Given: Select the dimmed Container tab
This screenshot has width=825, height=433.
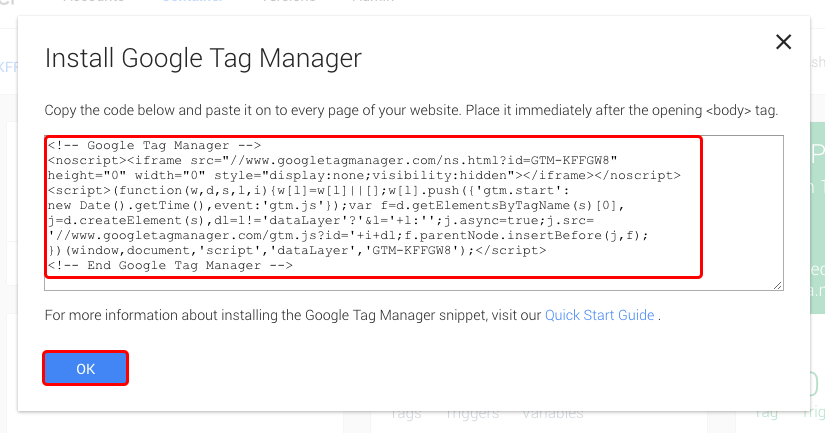Looking at the screenshot, I should point(192,2).
